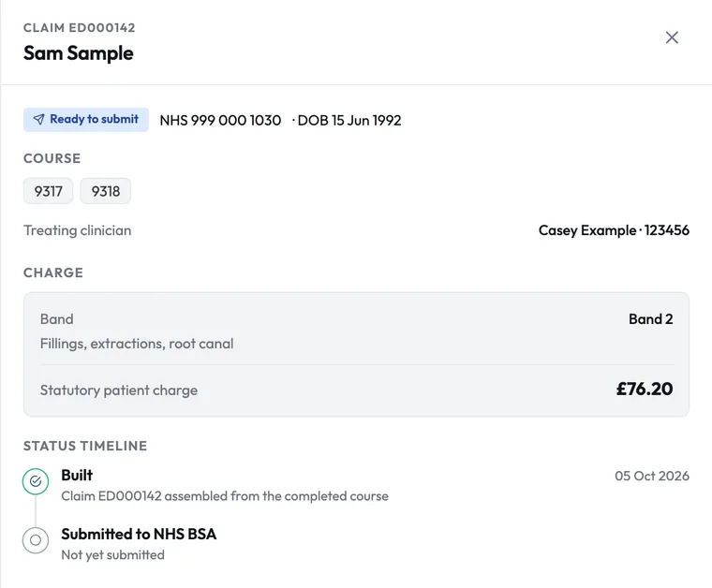The height and width of the screenshot is (588, 712).
Task: Select course code chip 9318
Action: coord(105,191)
